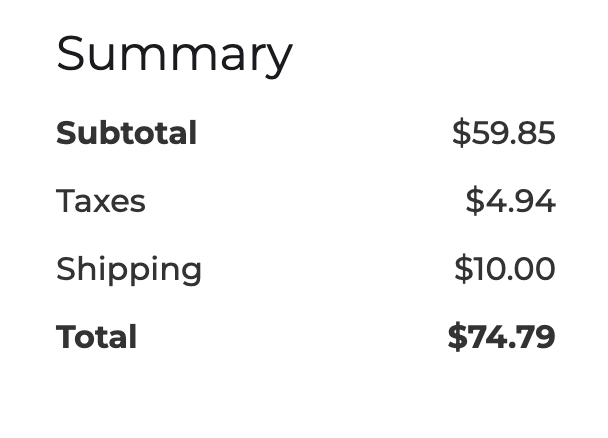Select the Shipping label

[129, 269]
